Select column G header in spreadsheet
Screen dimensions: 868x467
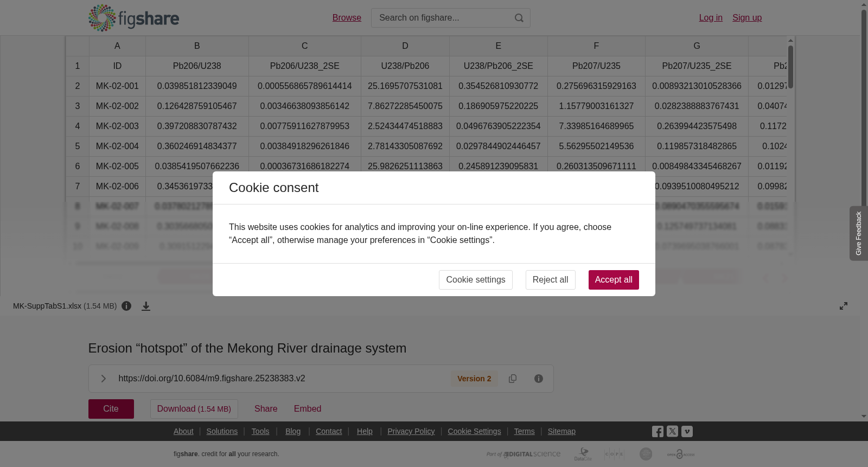point(697,46)
